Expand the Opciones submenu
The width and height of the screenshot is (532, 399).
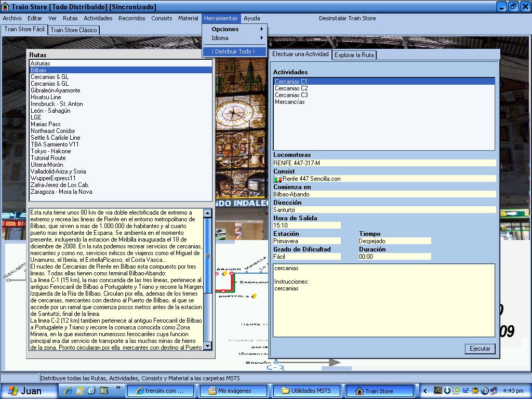click(235, 29)
